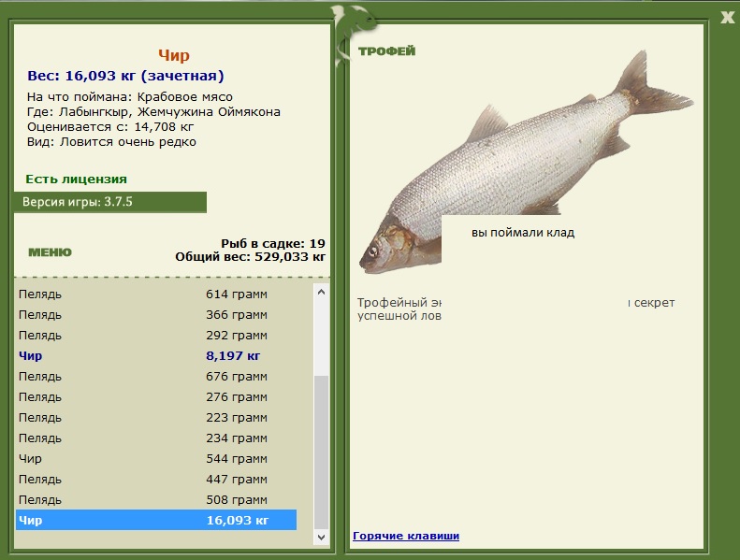The image size is (740, 560).
Task: Open the МЕНЮ button
Action: [50, 251]
